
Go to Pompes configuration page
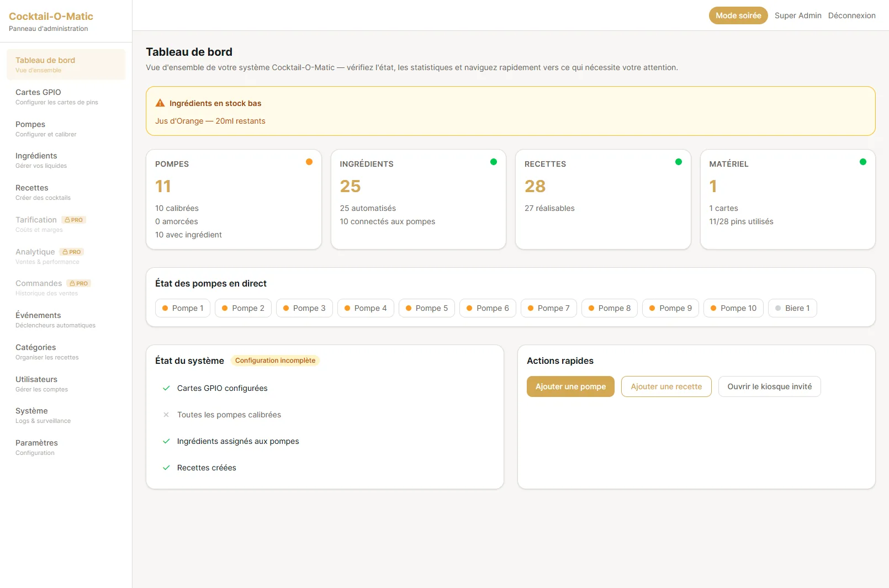[x=66, y=129]
